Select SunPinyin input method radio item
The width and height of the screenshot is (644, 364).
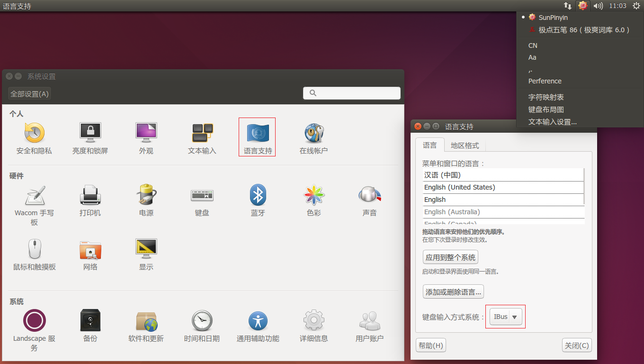[580, 18]
